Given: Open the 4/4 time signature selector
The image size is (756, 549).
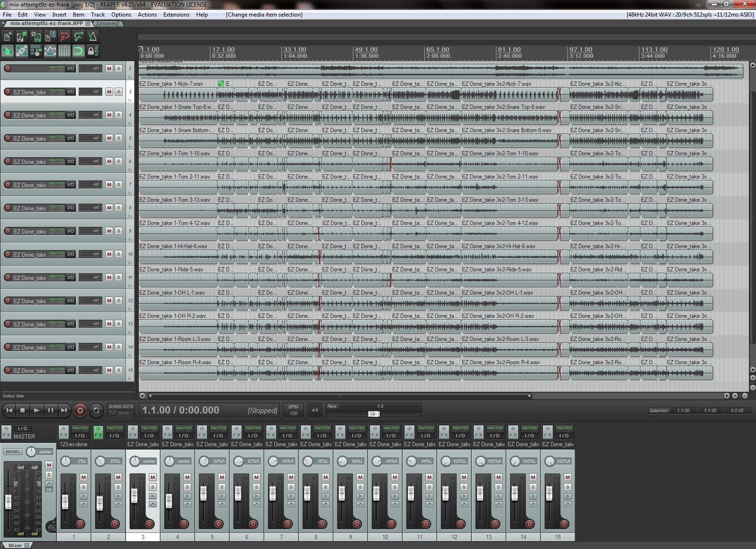Looking at the screenshot, I should (x=315, y=410).
